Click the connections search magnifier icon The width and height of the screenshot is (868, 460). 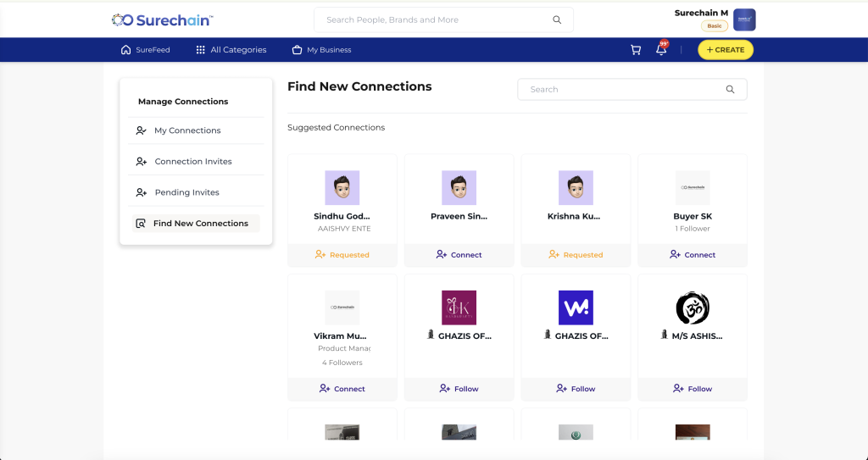730,89
